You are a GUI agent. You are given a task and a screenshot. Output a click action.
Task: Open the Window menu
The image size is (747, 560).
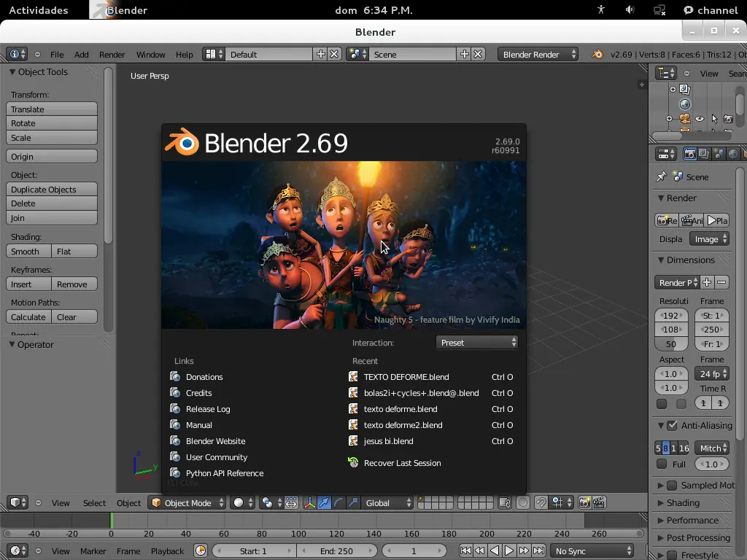pos(150,54)
